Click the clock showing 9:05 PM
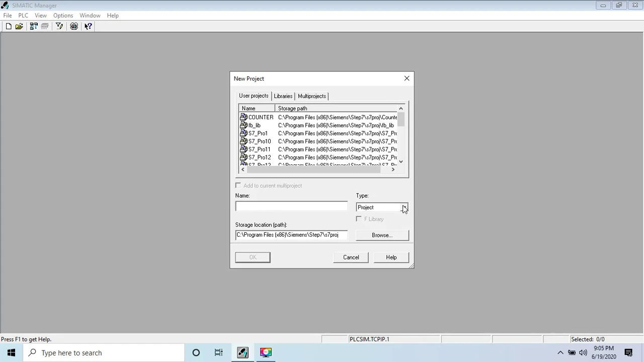The width and height of the screenshot is (644, 362). (604, 348)
